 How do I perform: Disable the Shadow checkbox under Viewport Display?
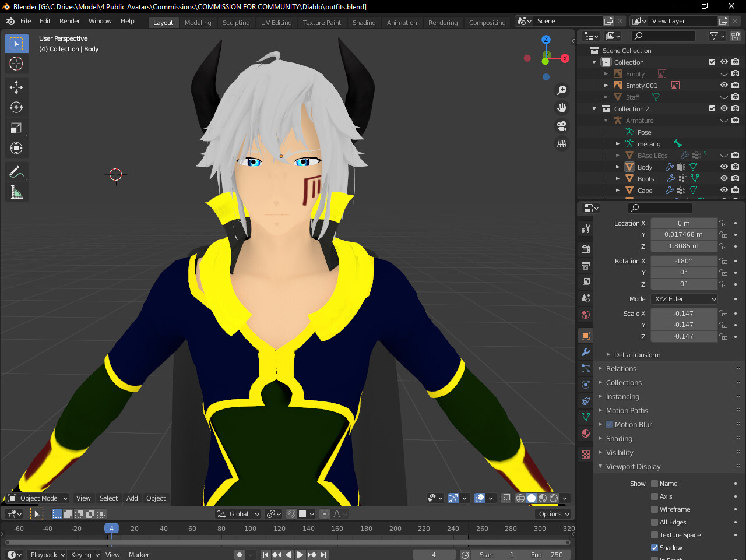[x=655, y=547]
